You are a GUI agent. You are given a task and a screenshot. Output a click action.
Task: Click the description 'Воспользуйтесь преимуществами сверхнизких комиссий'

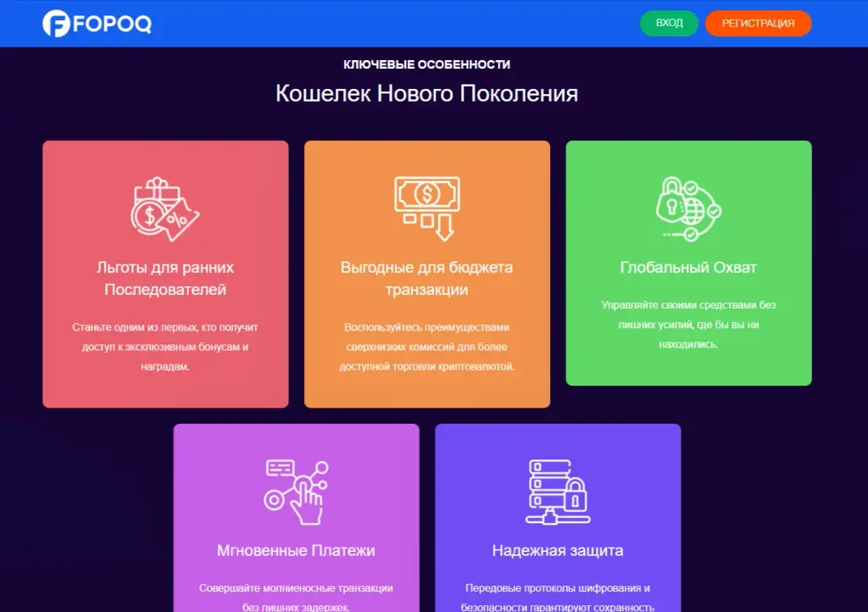click(427, 347)
